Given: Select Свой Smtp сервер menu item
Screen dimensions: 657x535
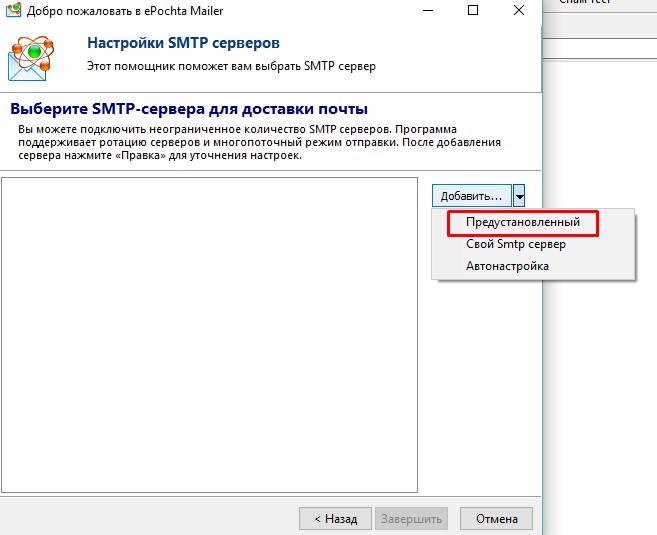Looking at the screenshot, I should tap(516, 244).
